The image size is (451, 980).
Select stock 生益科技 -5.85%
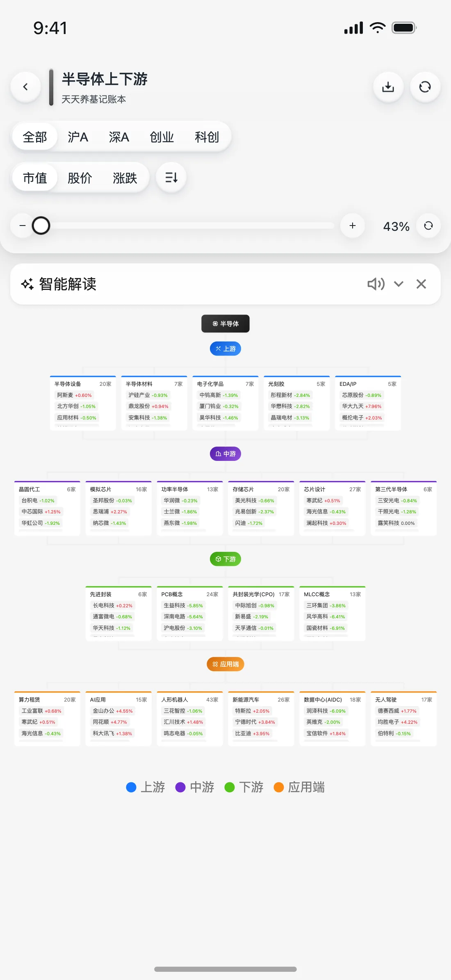[183, 606]
